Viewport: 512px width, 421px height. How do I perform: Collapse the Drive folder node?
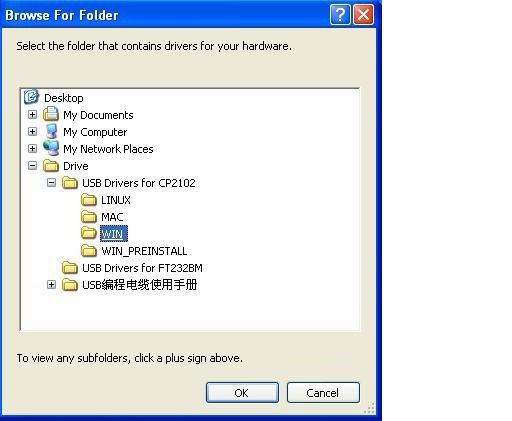pyautogui.click(x=32, y=165)
